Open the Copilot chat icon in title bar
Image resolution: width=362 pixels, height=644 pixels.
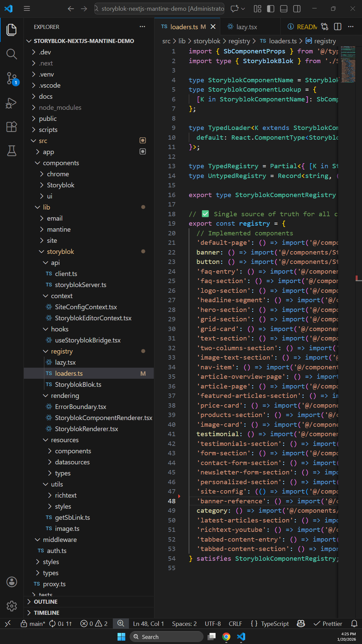coord(234,9)
